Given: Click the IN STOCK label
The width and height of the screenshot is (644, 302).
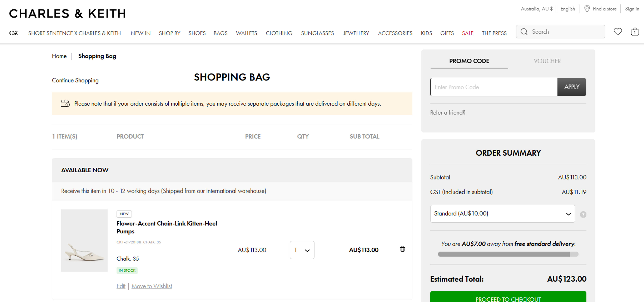Looking at the screenshot, I should (127, 270).
